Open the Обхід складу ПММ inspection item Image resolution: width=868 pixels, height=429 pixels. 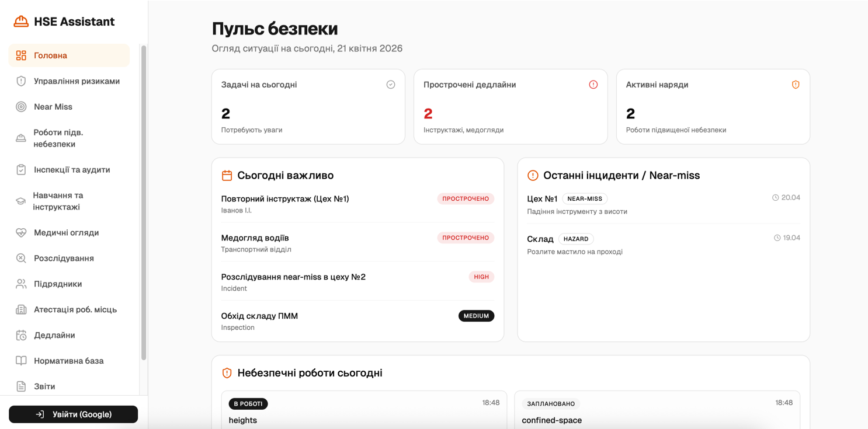pos(259,316)
